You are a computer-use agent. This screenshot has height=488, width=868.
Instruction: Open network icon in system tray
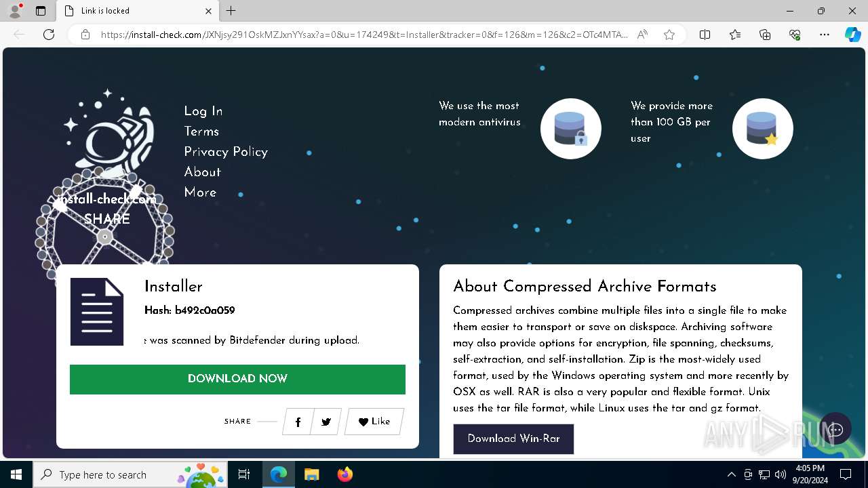point(764,474)
